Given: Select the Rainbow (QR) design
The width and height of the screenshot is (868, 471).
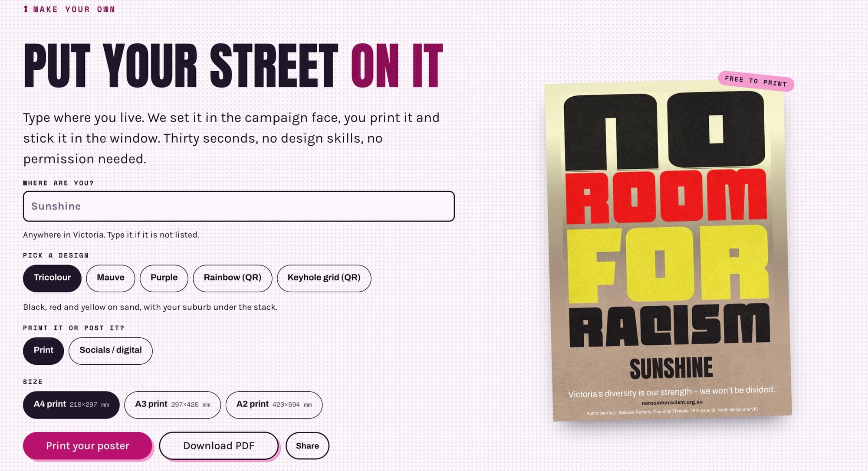Looking at the screenshot, I should 233,278.
